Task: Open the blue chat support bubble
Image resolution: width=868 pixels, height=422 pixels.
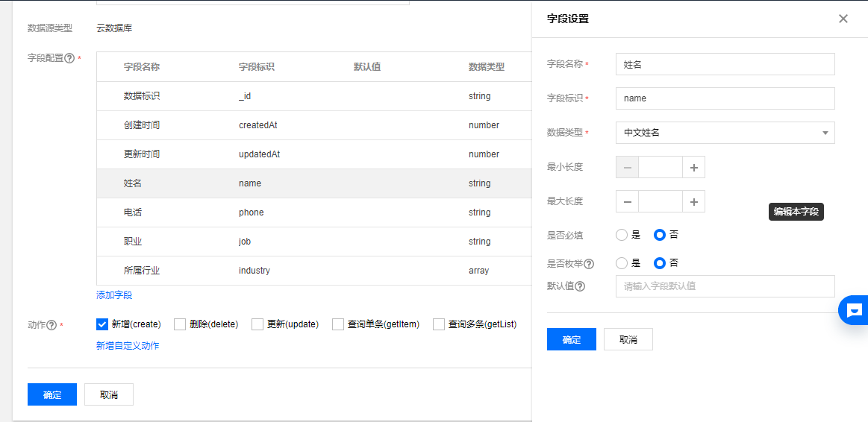Action: click(854, 309)
